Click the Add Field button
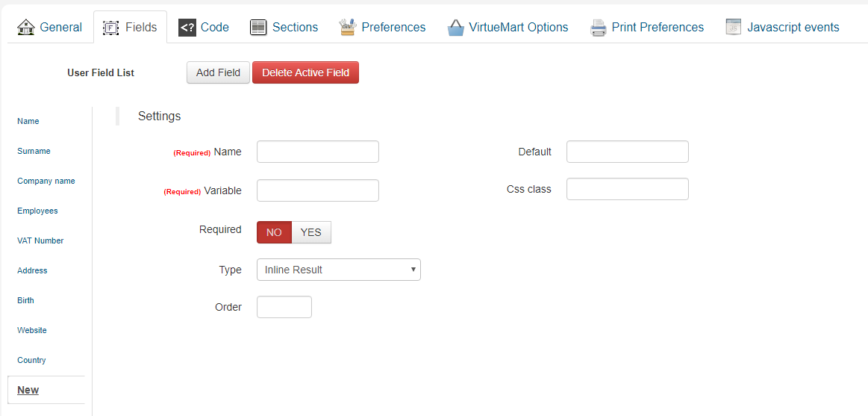Viewport: 868px width, 416px height. tap(218, 72)
